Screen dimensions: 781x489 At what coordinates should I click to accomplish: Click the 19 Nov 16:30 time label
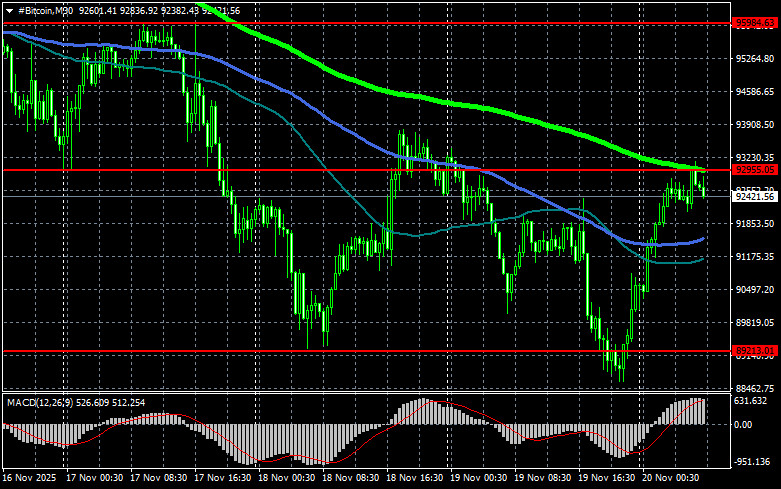[607, 478]
